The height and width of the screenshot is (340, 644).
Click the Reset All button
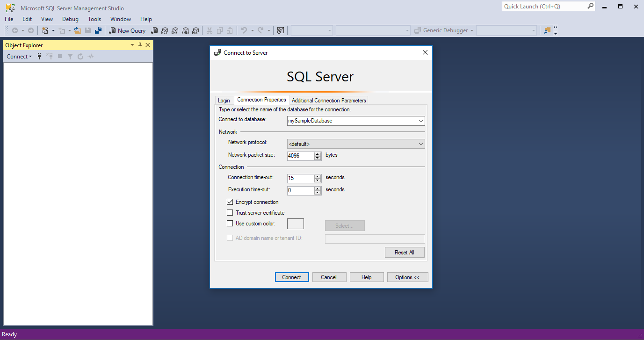click(x=404, y=253)
